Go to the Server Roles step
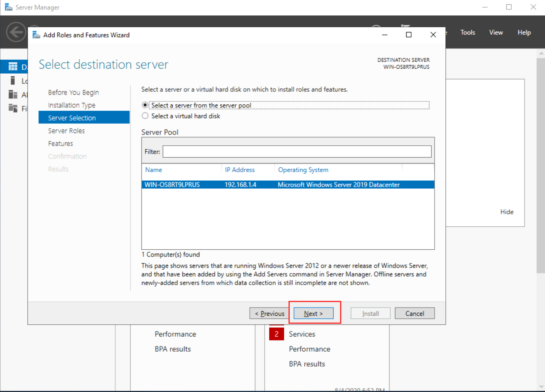This screenshot has height=392, width=545. click(x=66, y=131)
